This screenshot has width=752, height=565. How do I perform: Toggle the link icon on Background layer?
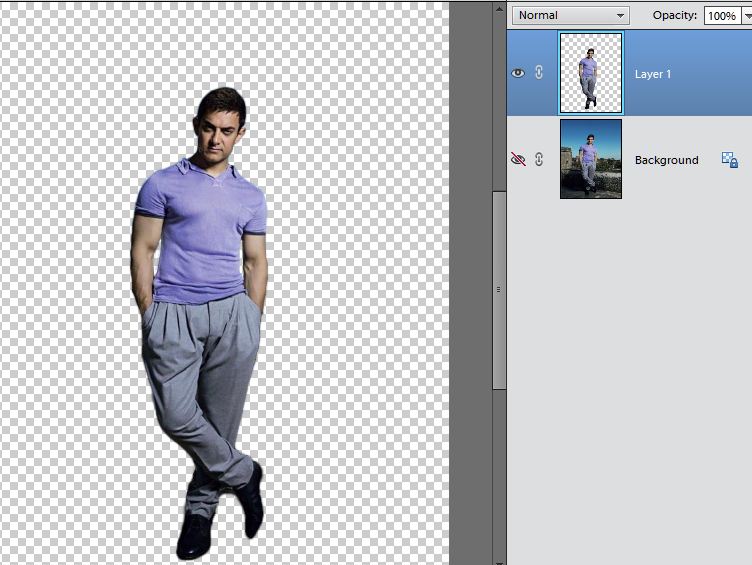pyautogui.click(x=539, y=159)
